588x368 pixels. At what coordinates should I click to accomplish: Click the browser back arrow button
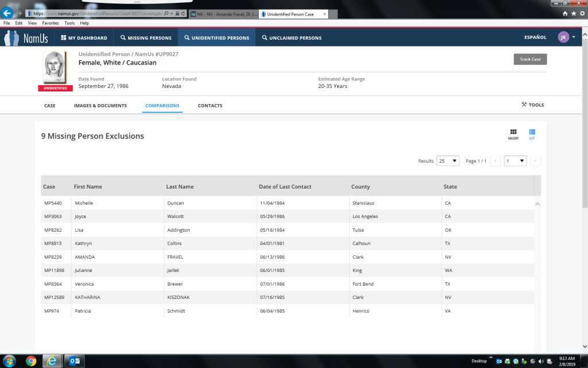(8, 13)
